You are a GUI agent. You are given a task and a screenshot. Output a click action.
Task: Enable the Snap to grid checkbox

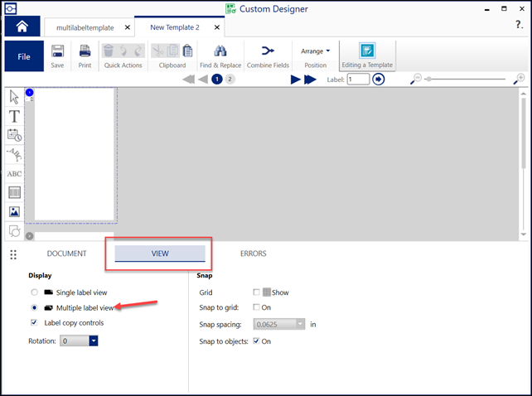pyautogui.click(x=256, y=307)
